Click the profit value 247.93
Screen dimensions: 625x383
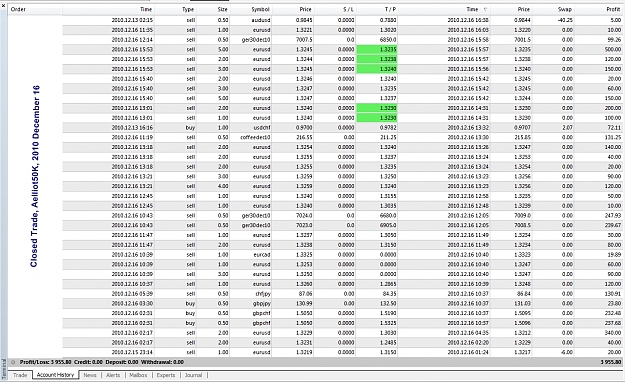point(613,216)
